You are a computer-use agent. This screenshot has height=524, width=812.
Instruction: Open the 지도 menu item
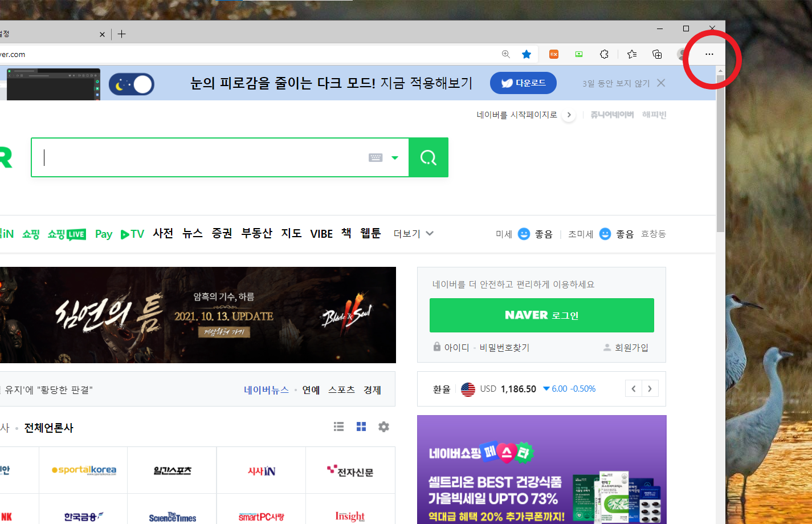click(x=291, y=233)
